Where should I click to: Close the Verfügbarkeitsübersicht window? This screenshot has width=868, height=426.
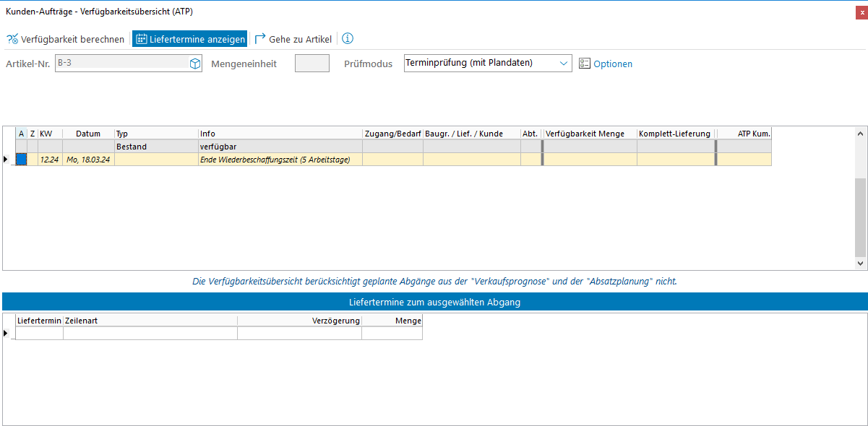coord(858,12)
